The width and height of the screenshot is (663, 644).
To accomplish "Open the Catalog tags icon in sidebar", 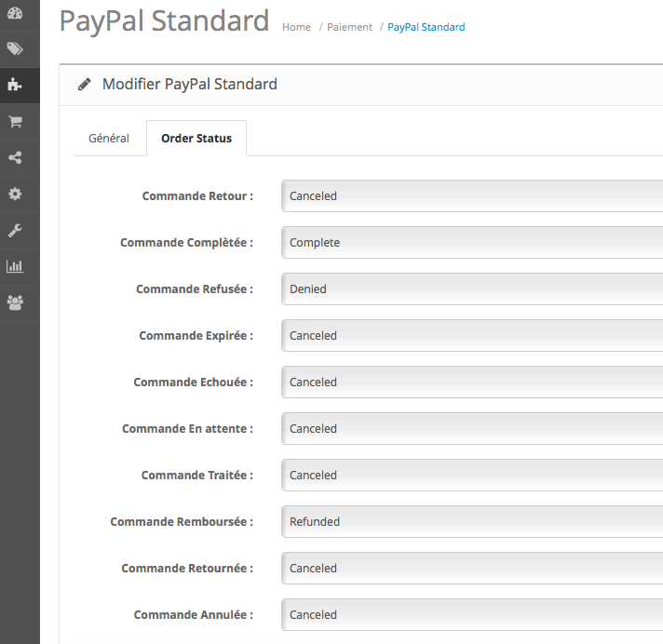I will pos(15,49).
